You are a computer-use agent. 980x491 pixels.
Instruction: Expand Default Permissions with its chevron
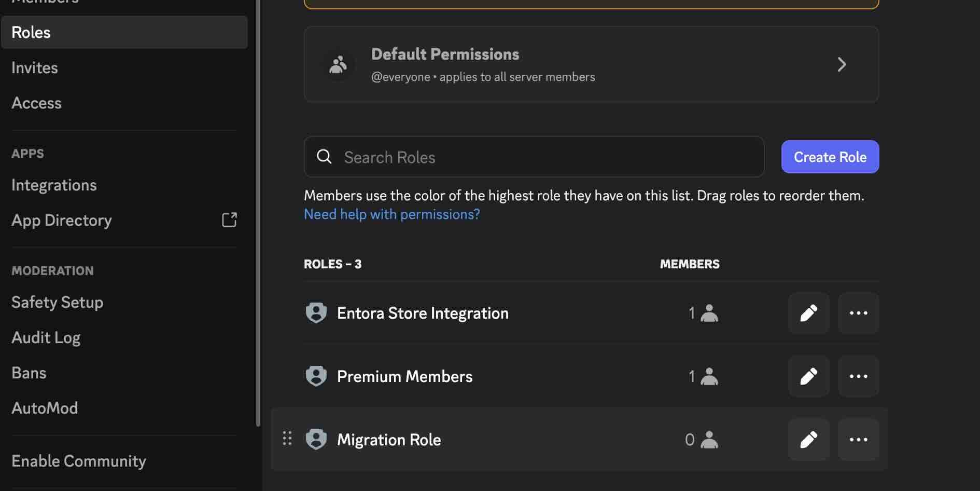coord(842,64)
